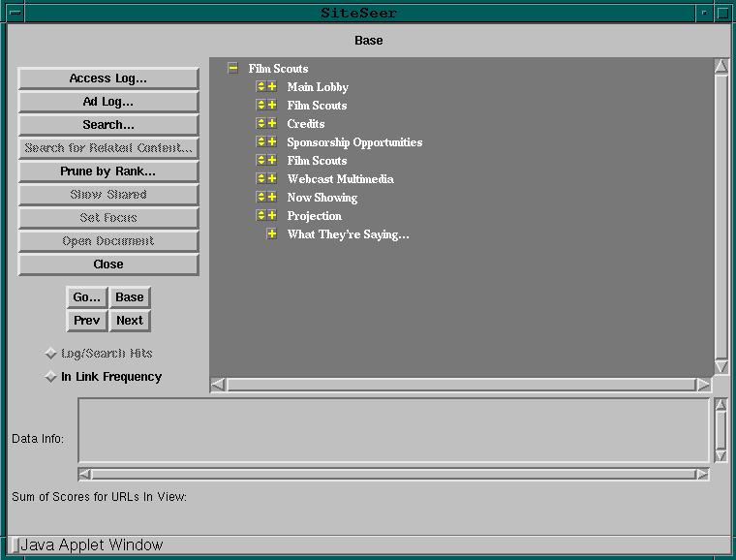The height and width of the screenshot is (560, 736).
Task: Go to previous view with Prev
Action: [87, 321]
